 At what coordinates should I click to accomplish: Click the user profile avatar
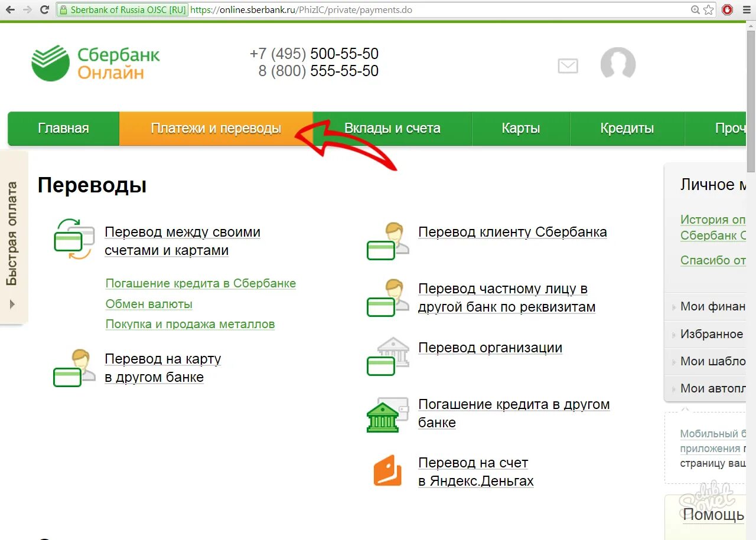click(618, 64)
